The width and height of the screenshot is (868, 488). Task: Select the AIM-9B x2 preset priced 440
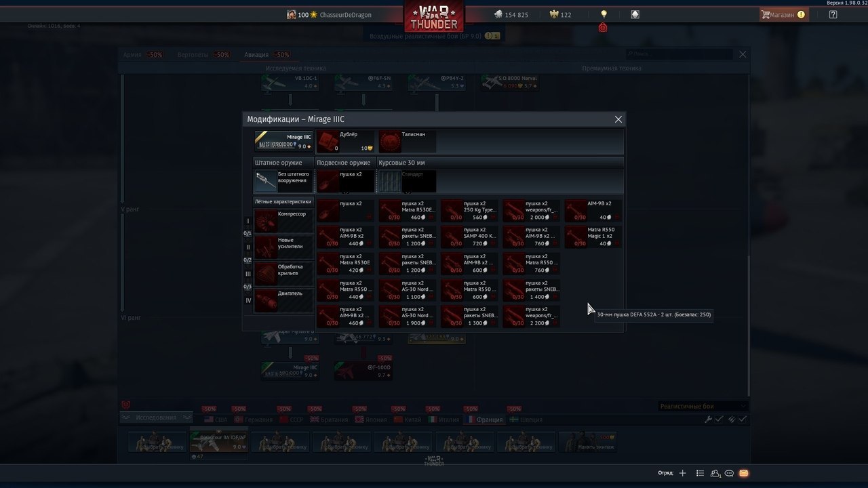[346, 237]
